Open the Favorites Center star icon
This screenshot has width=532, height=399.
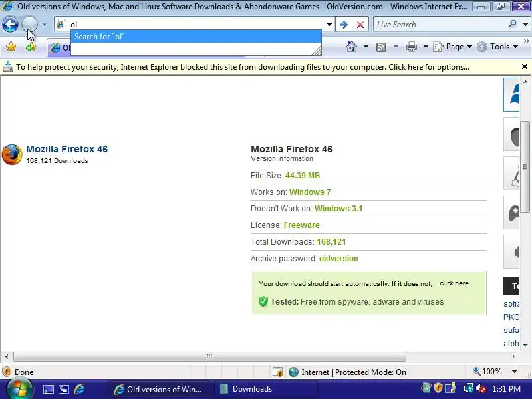pos(11,47)
